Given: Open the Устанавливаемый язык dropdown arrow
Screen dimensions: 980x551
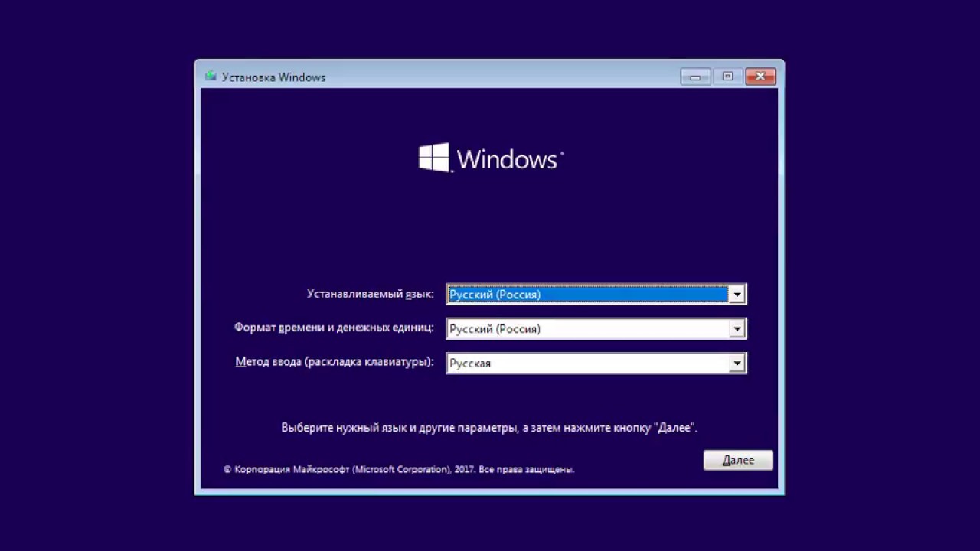Looking at the screenshot, I should (x=737, y=294).
